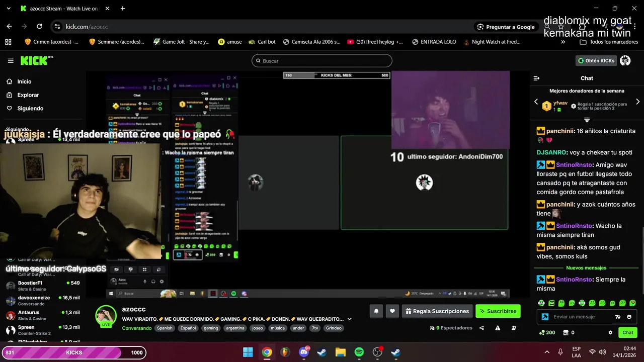Click the Regala Suscripciones button

(x=437, y=311)
